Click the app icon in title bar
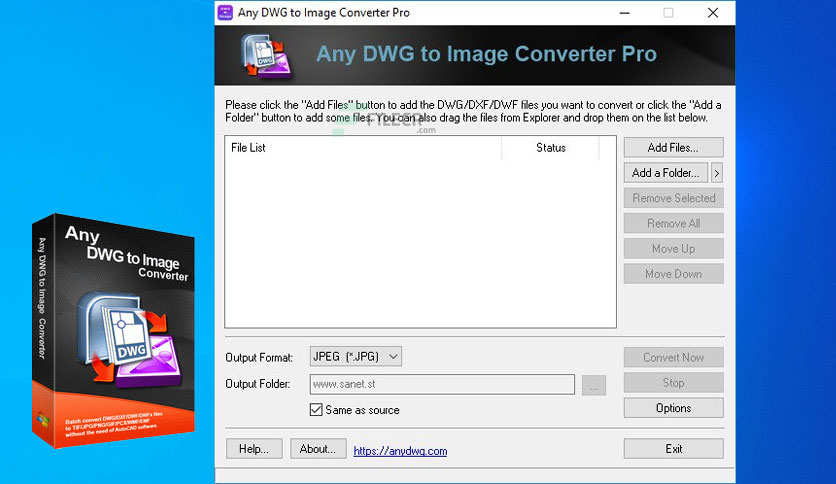This screenshot has width=836, height=484. [x=226, y=12]
